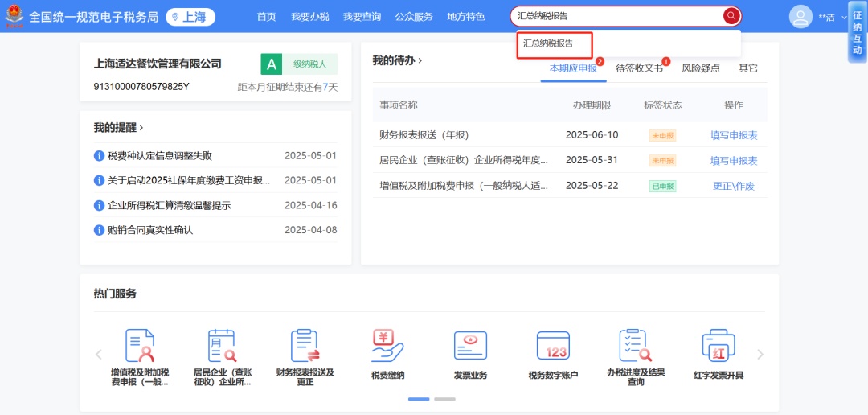Select first carousel page indicator
This screenshot has height=415, width=868.
419,399
